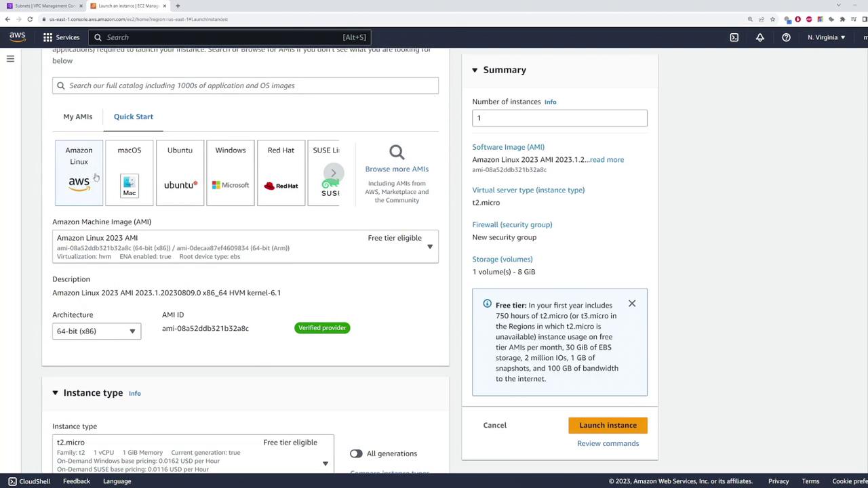Cancel the instance launch
The width and height of the screenshot is (868, 488).
[x=495, y=425]
